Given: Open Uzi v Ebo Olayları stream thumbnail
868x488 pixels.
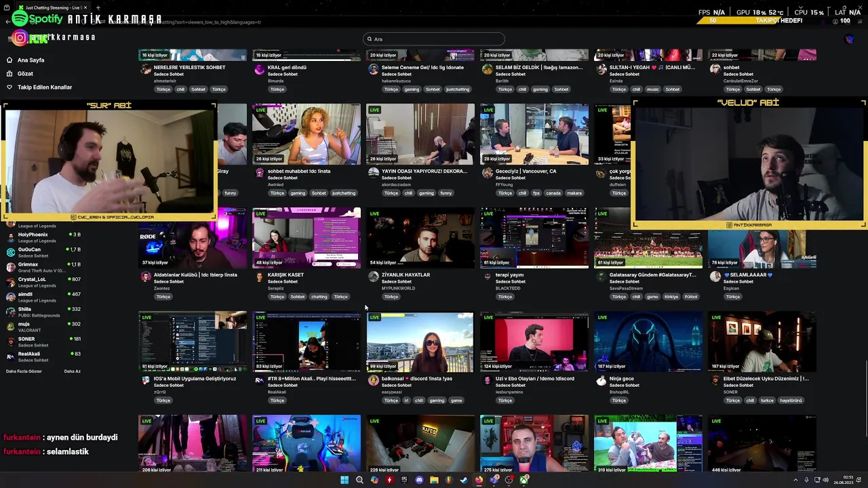Looking at the screenshot, I should click(x=534, y=342).
